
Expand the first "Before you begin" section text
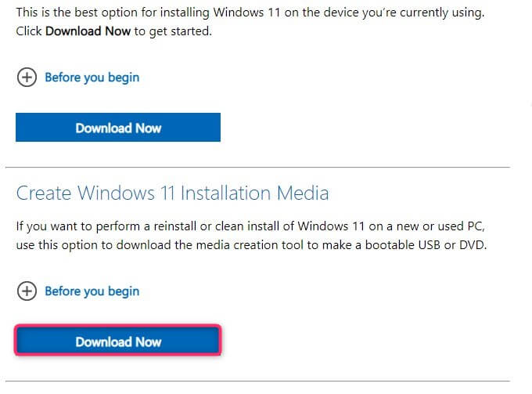click(x=92, y=78)
